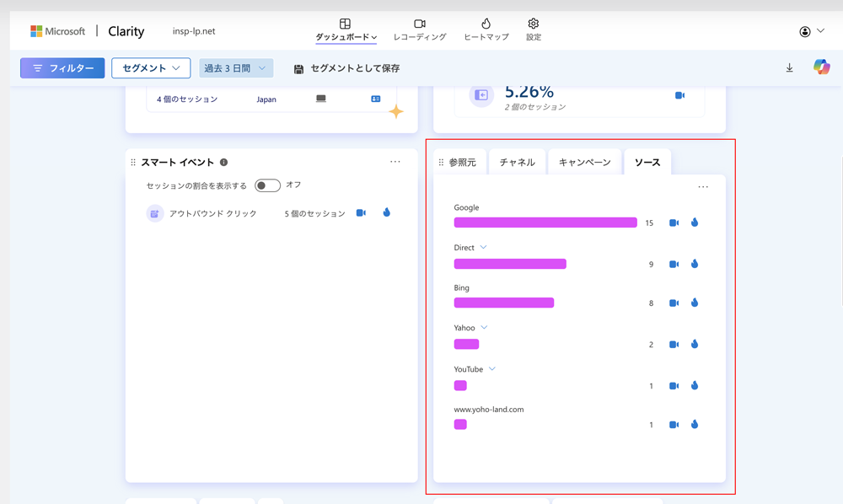Click the アウトバウンド クリック event label
Screen dimensions: 843x504
point(213,213)
